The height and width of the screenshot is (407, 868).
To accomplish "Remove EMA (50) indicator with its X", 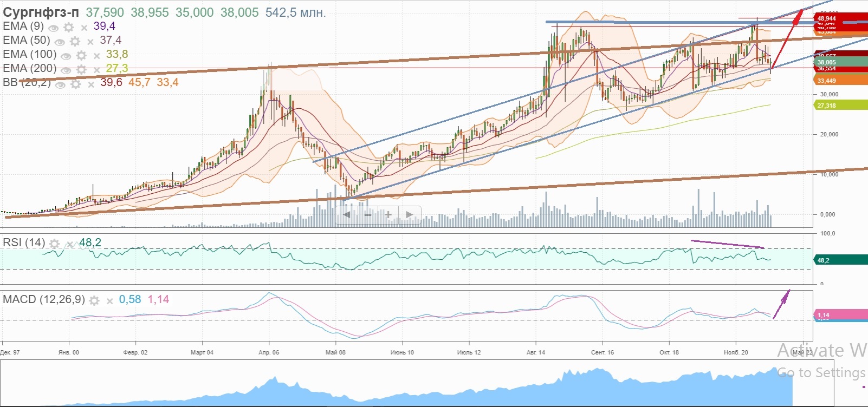I will [90, 41].
